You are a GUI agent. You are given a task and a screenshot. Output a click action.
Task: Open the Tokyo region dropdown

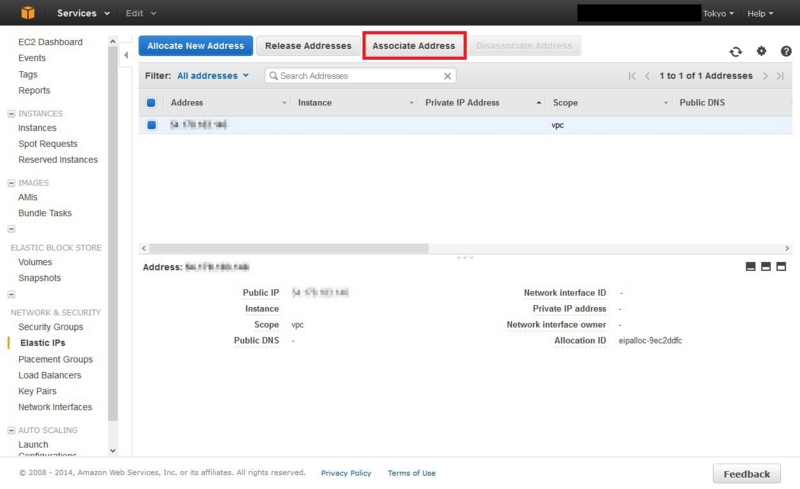pos(718,13)
